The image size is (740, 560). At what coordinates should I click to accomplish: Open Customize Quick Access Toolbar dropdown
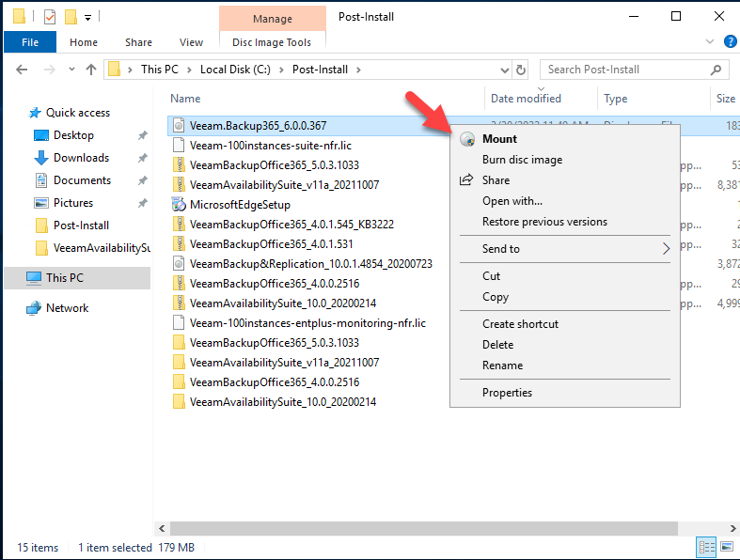click(x=87, y=18)
